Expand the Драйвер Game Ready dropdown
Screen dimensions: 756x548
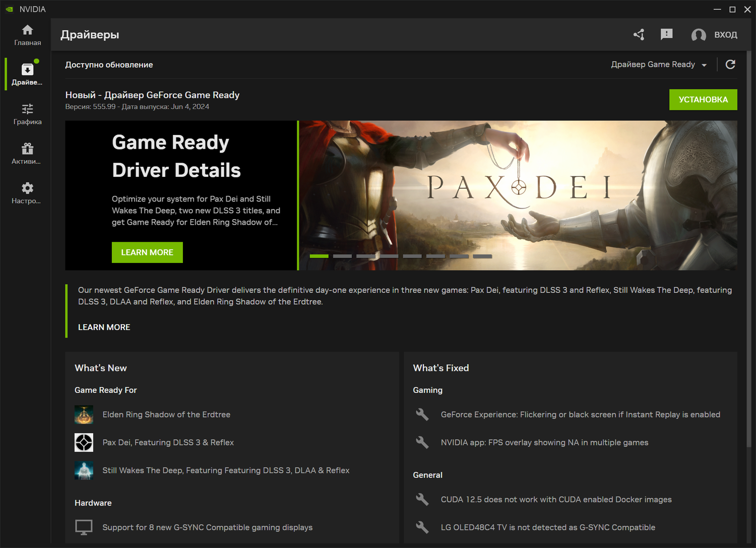pyautogui.click(x=659, y=64)
